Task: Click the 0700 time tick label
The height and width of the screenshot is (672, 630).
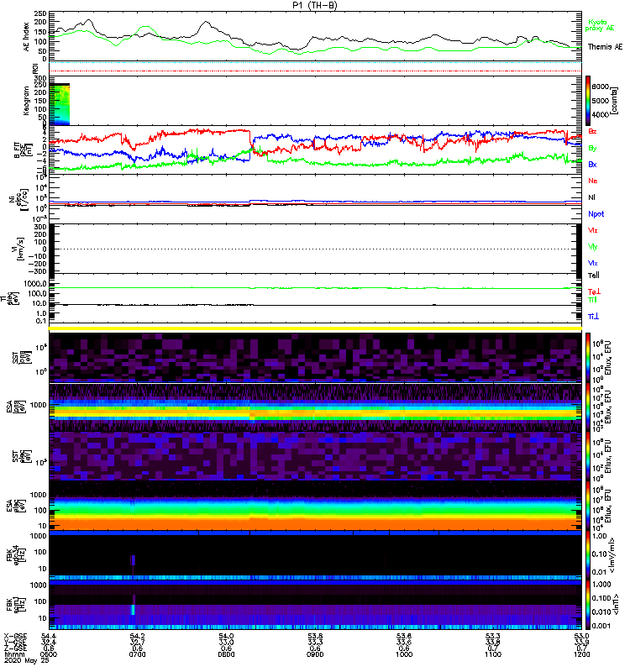Action: pos(137,654)
